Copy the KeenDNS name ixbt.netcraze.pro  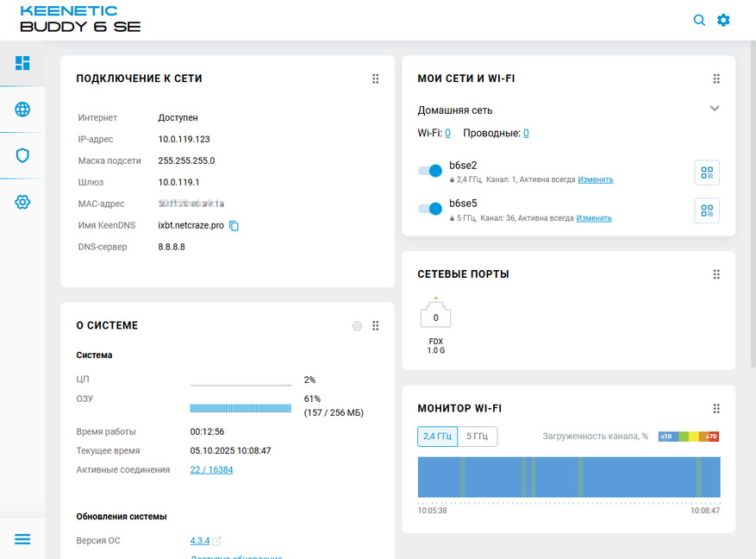(234, 225)
